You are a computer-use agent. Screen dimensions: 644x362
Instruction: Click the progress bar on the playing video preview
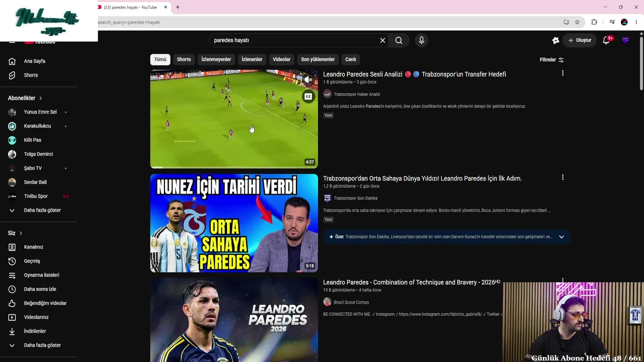(234, 167)
